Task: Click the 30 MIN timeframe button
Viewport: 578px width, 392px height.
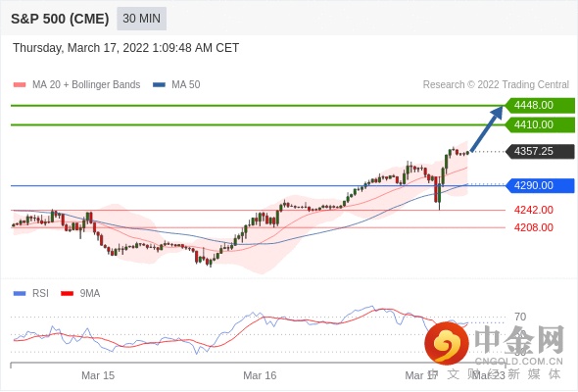Action: pos(141,19)
